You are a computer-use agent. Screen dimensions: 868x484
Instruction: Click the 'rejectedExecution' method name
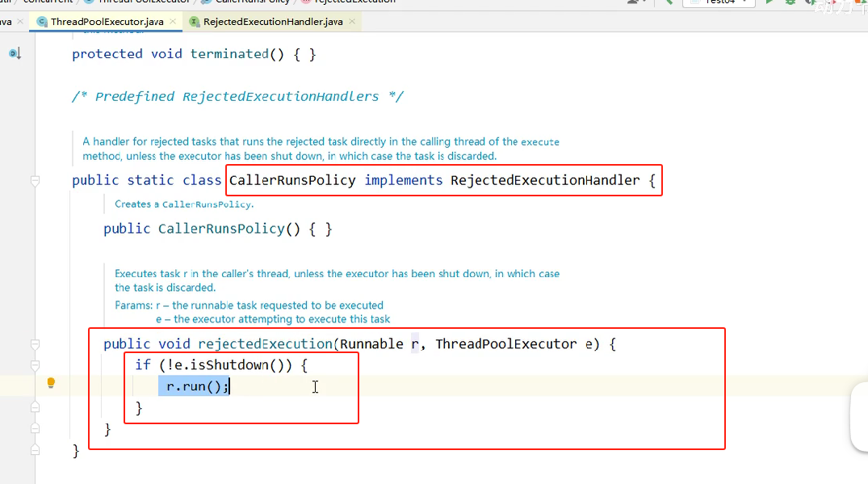[x=265, y=344]
